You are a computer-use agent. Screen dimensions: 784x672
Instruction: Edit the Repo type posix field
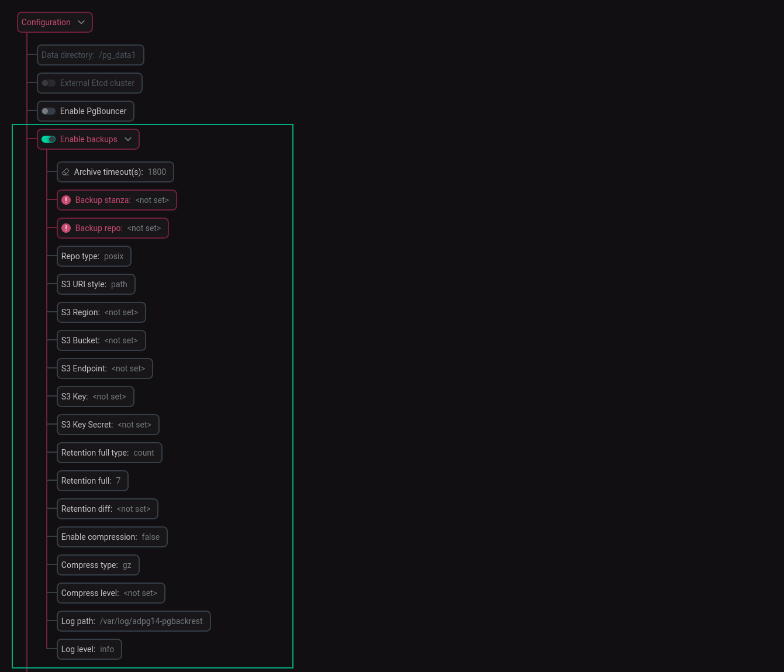coord(94,256)
